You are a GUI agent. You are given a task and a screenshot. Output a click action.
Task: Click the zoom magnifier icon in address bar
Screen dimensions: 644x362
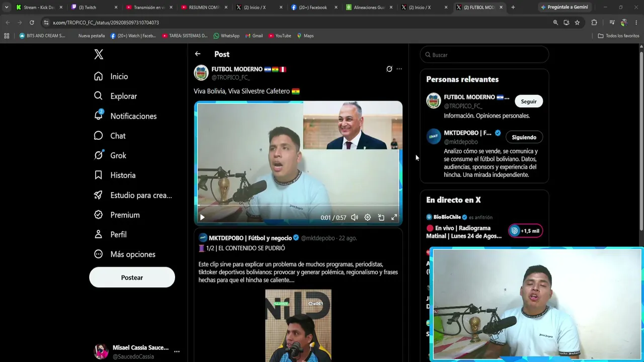click(x=555, y=23)
